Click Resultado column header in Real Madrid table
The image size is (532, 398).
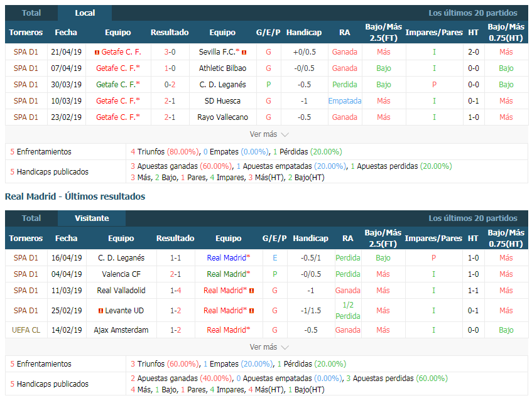175,238
